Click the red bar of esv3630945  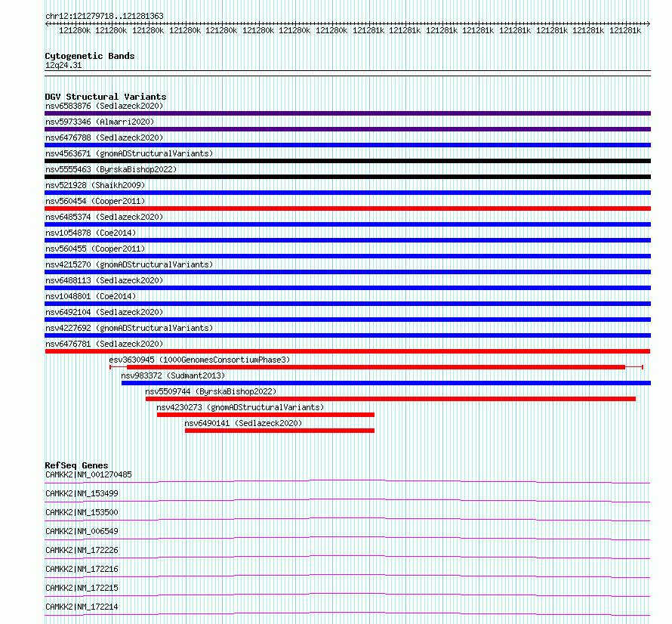(x=376, y=367)
